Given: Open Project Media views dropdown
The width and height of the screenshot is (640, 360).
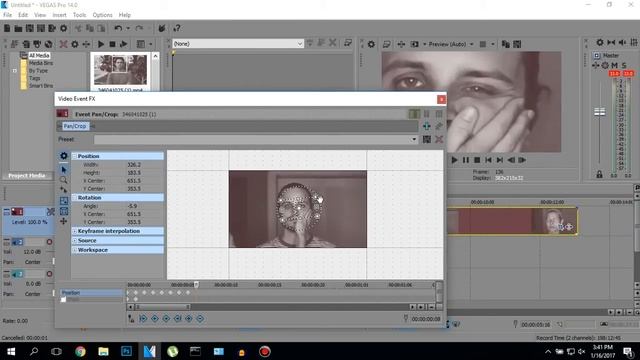Looking at the screenshot, I should [150, 44].
